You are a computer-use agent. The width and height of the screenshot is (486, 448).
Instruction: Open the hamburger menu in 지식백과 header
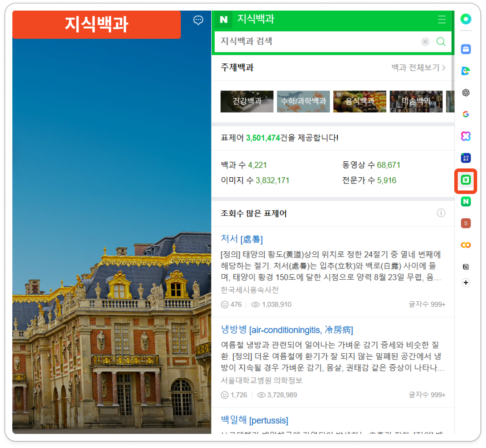coord(441,19)
